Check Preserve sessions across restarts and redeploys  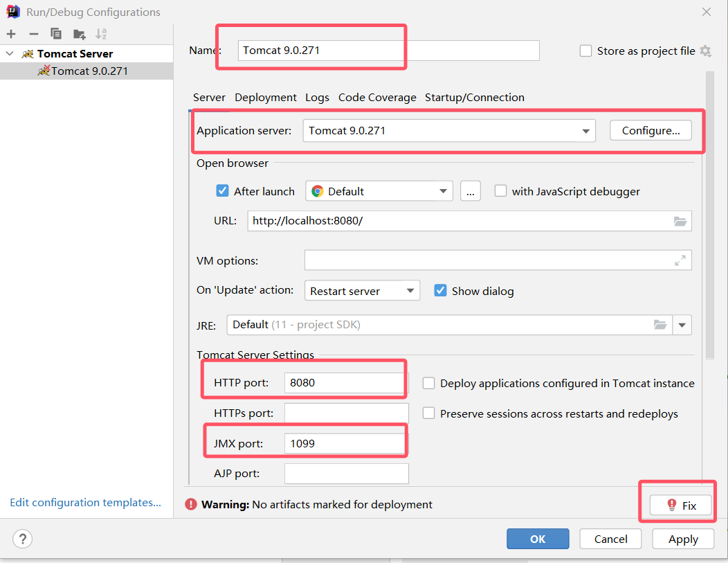click(x=428, y=413)
